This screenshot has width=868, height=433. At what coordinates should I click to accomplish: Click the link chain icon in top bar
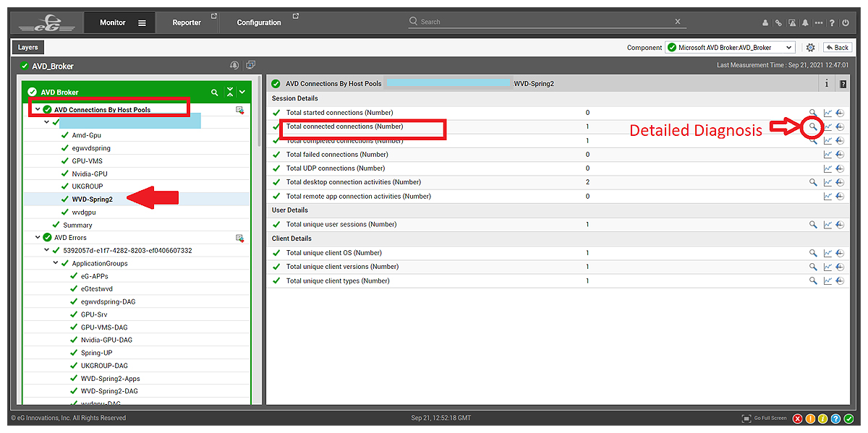click(x=779, y=23)
